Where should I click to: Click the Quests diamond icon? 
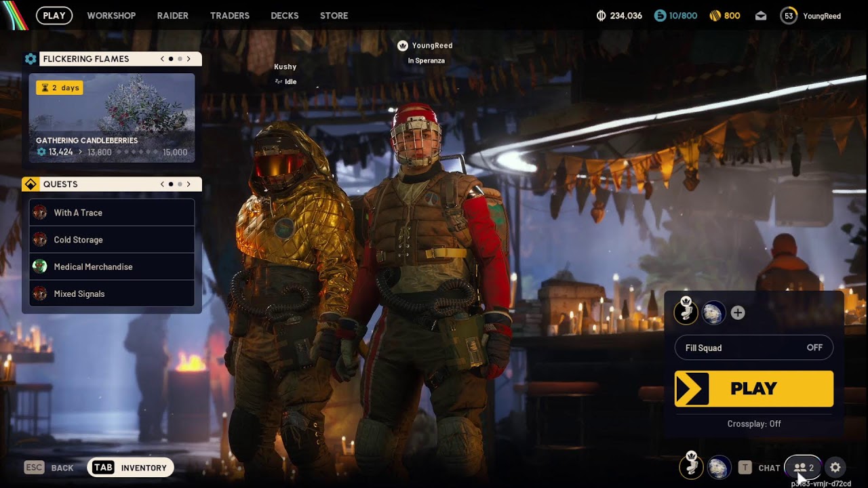coord(31,184)
